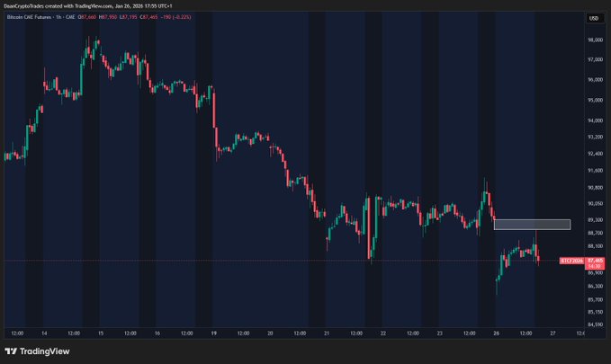Click the 97,000 price axis label
The height and width of the screenshot is (364, 611).
point(595,59)
